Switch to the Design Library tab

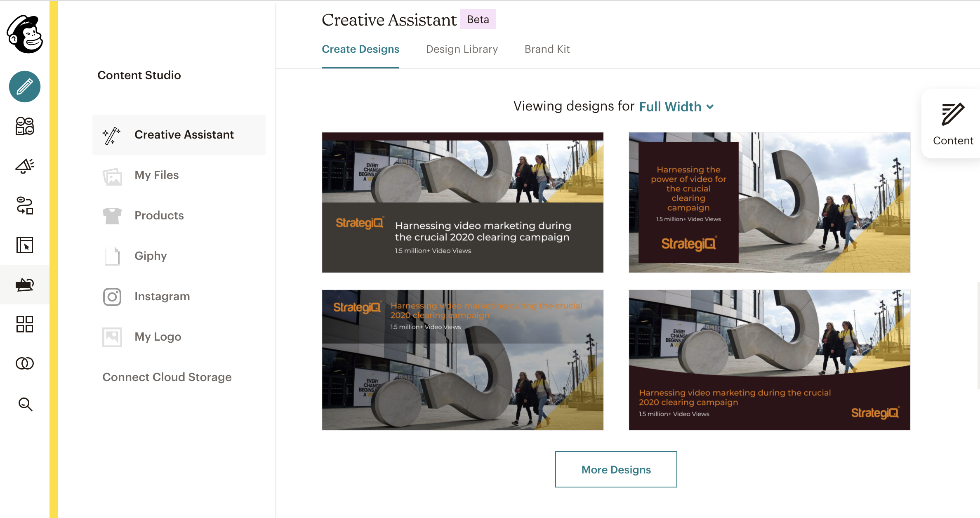(x=462, y=49)
